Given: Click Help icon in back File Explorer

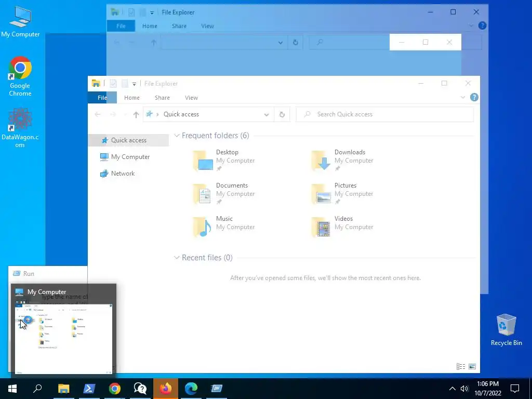Looking at the screenshot, I should click(x=482, y=26).
